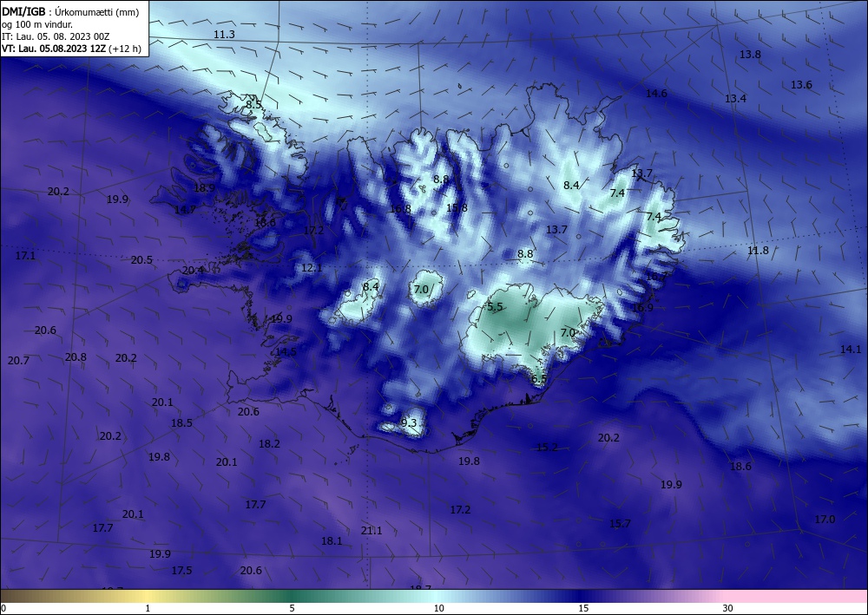Viewport: 868px width, 615px height.
Task: Click the color scale label '1'
Action: [x=148, y=608]
